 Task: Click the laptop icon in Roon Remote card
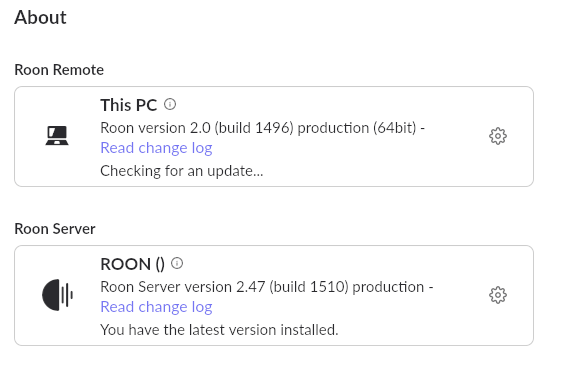[57, 136]
